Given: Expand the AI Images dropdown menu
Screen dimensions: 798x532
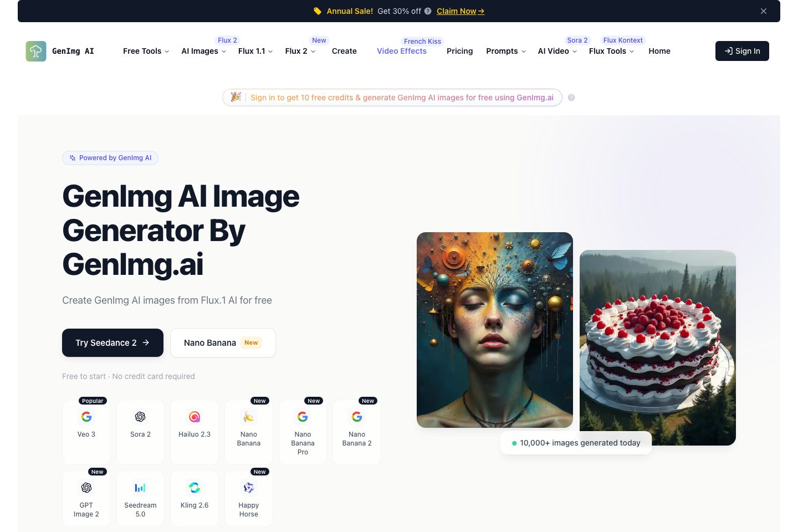Looking at the screenshot, I should (x=204, y=51).
